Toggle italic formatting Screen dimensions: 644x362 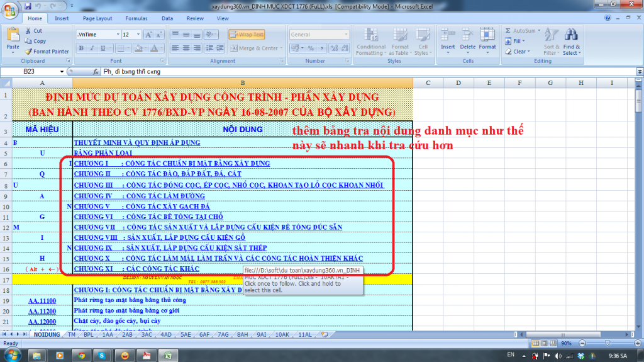coord(92,48)
